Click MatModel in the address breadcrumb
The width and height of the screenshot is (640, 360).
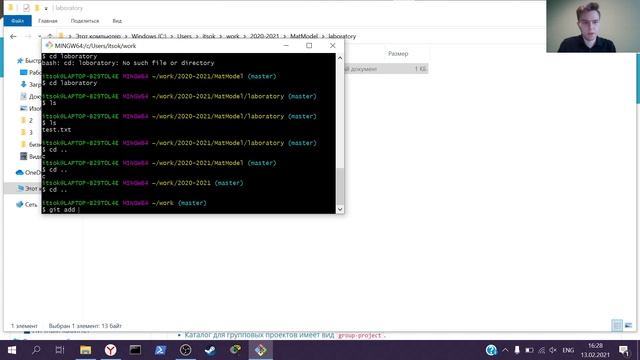pos(304,36)
